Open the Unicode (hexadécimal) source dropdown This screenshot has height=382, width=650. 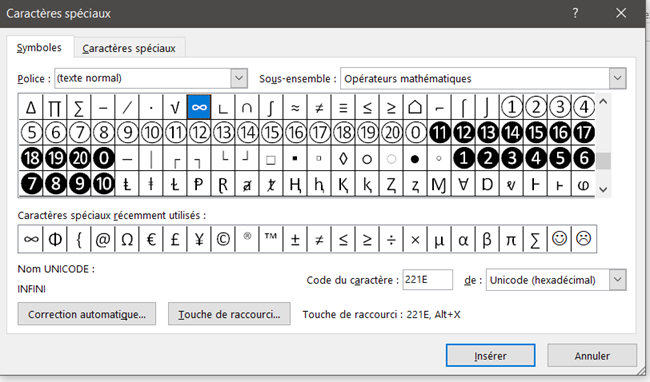617,280
